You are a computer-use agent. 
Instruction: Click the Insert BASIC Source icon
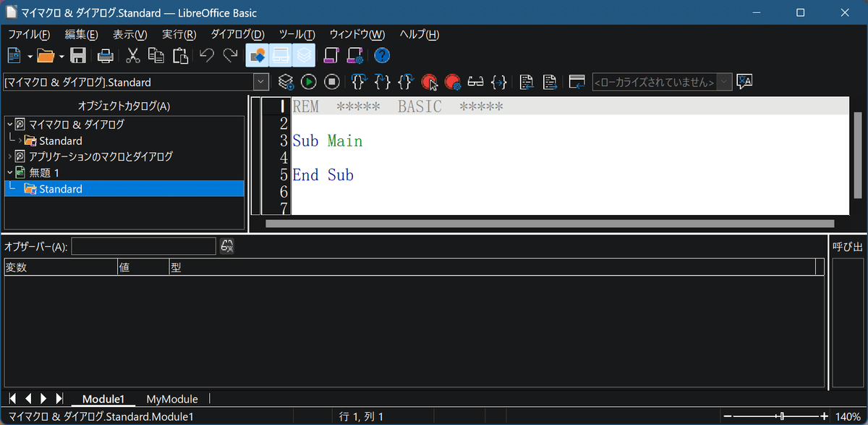click(x=527, y=82)
